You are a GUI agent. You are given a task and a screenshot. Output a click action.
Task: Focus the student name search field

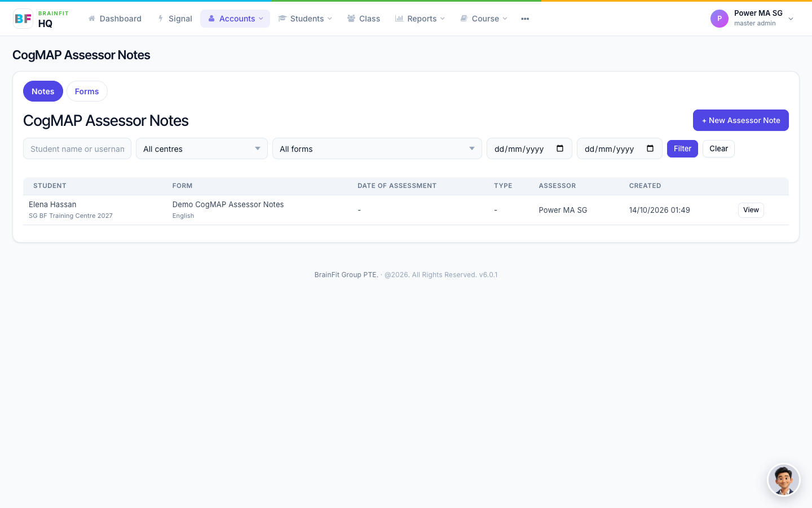click(x=77, y=148)
